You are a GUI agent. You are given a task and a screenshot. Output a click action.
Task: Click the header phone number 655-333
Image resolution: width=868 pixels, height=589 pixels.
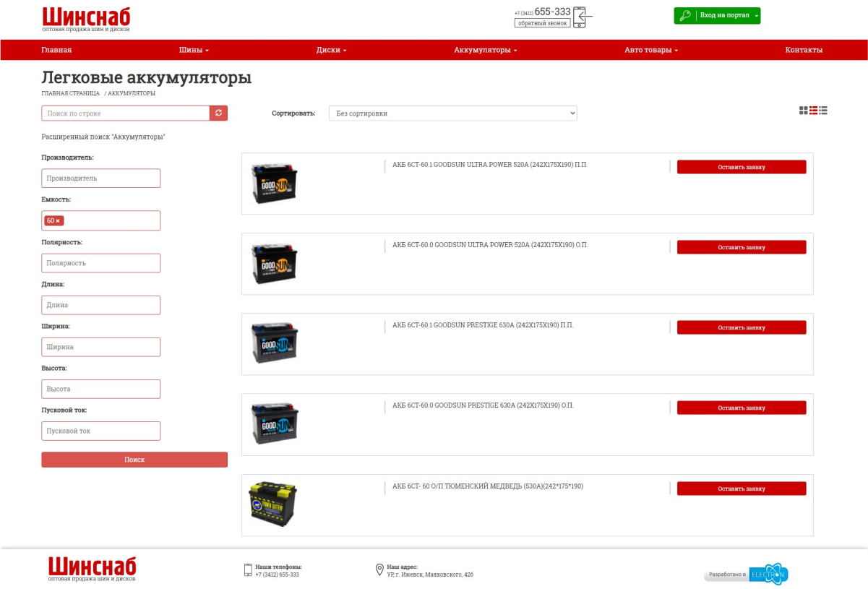(552, 12)
